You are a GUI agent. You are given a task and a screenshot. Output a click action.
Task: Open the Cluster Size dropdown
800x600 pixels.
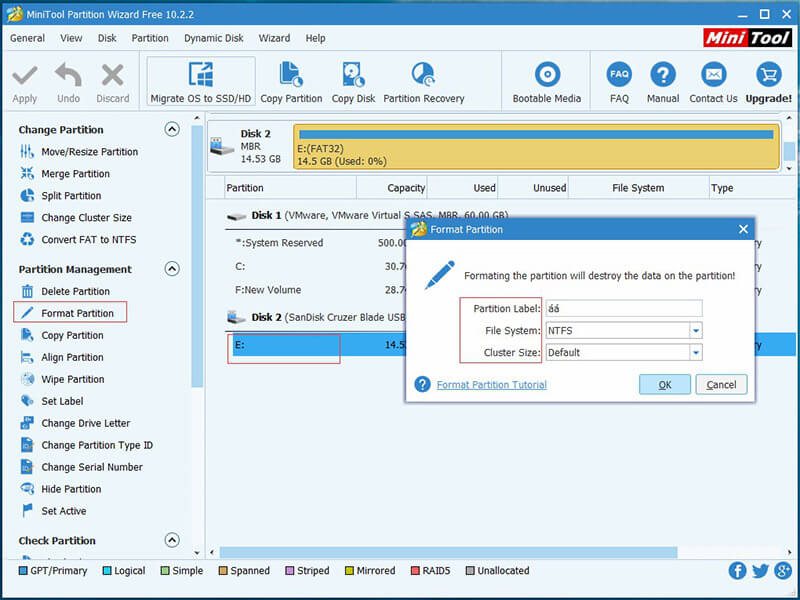pos(695,353)
